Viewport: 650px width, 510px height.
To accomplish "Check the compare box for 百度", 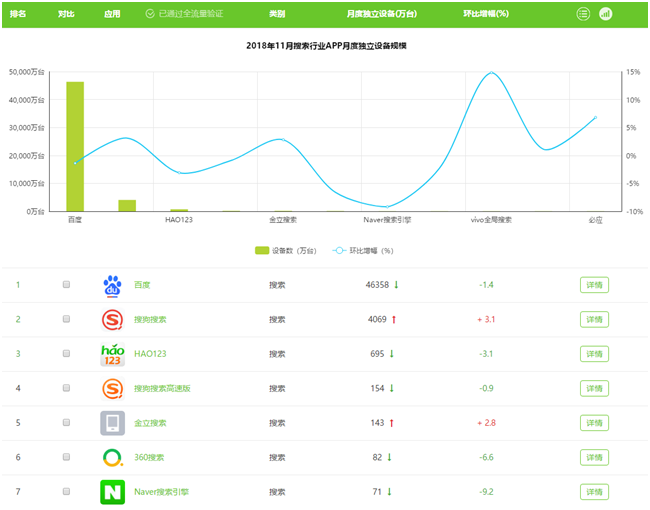I will pos(67,285).
